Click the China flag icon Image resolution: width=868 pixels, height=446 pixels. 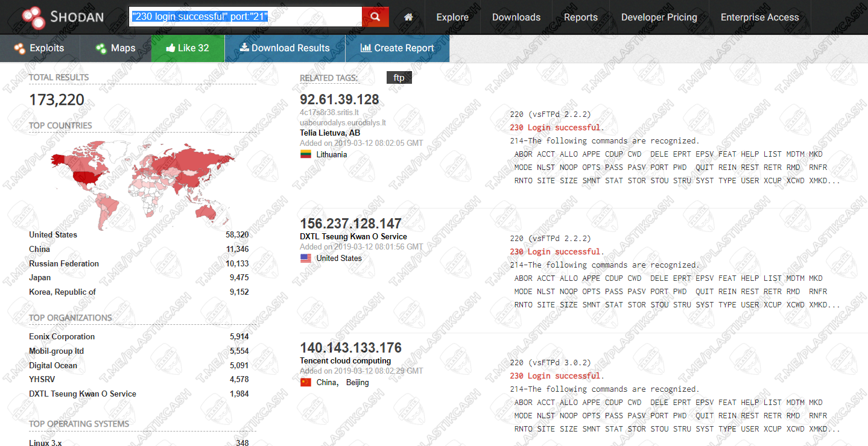pyautogui.click(x=306, y=382)
